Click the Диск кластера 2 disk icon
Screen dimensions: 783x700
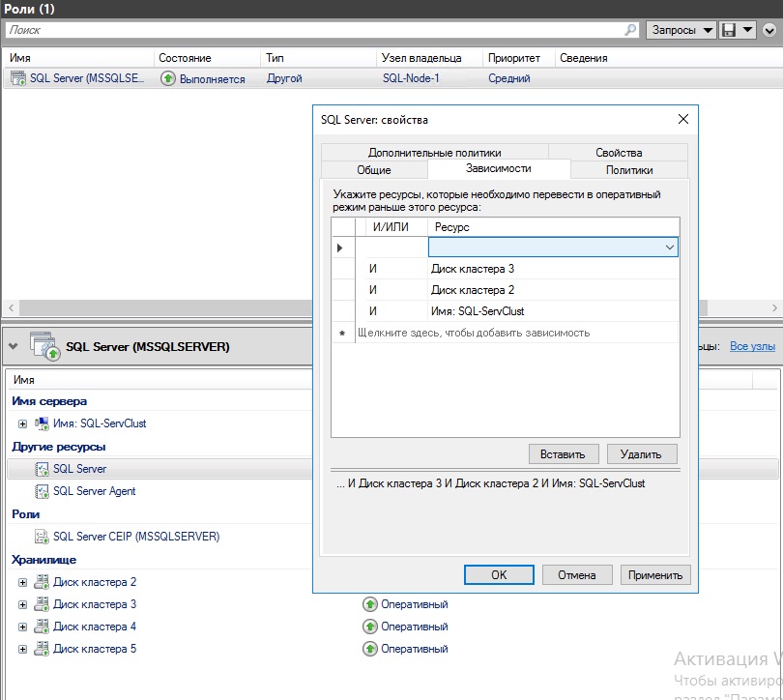(42, 582)
